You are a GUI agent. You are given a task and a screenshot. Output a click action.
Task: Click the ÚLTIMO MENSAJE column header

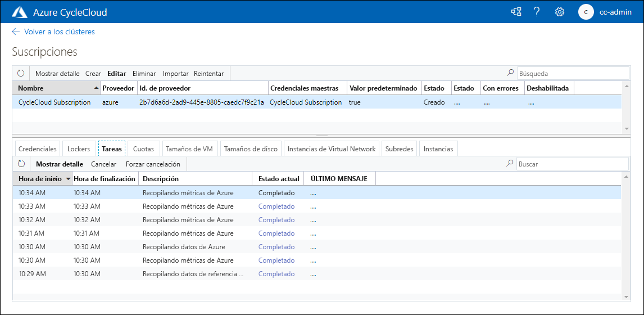pos(339,179)
